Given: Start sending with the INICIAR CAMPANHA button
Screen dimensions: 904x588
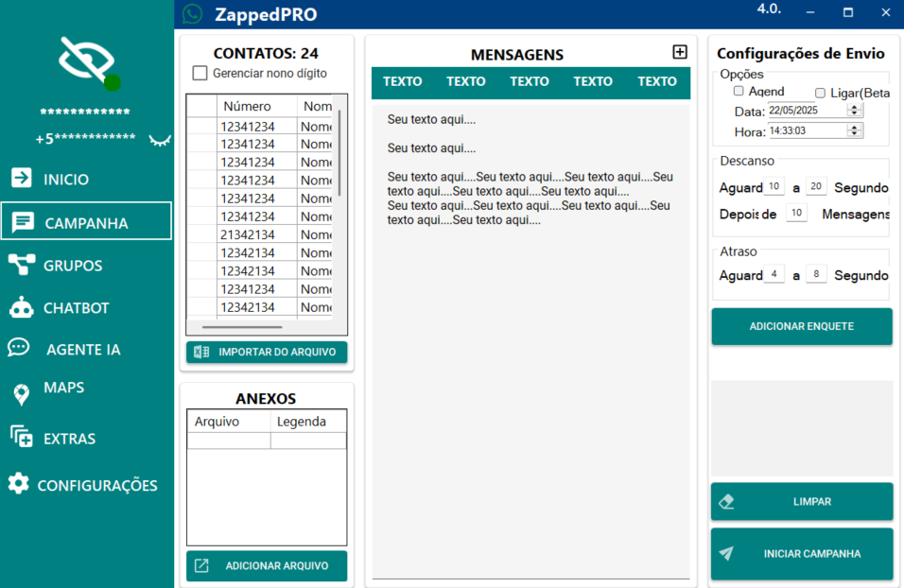Looking at the screenshot, I should (802, 554).
